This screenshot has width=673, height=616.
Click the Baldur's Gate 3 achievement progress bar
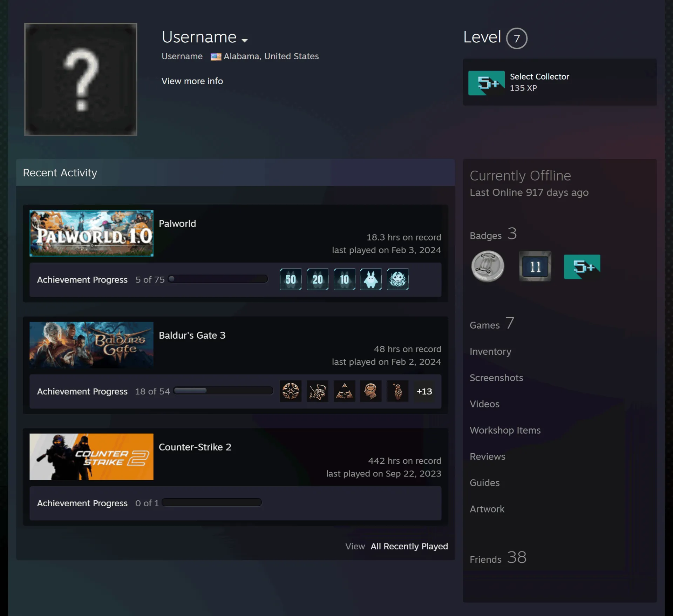[x=223, y=391]
